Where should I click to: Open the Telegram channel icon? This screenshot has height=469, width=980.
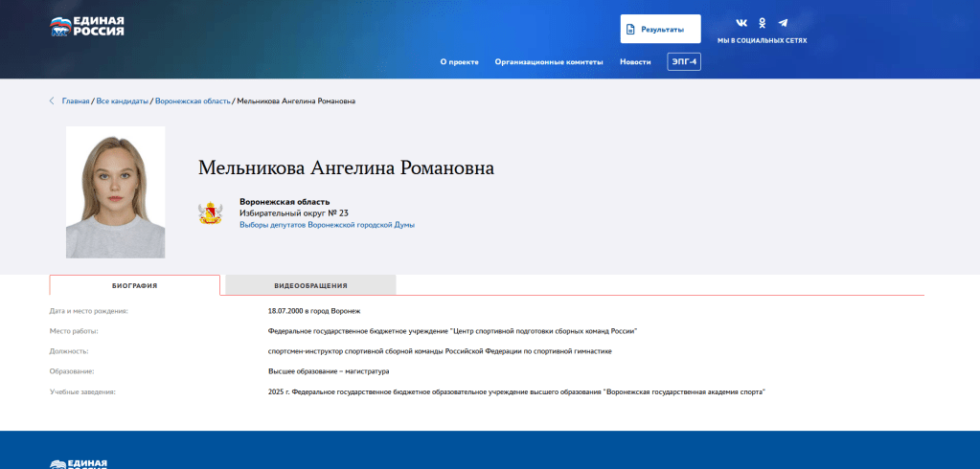pos(783,23)
